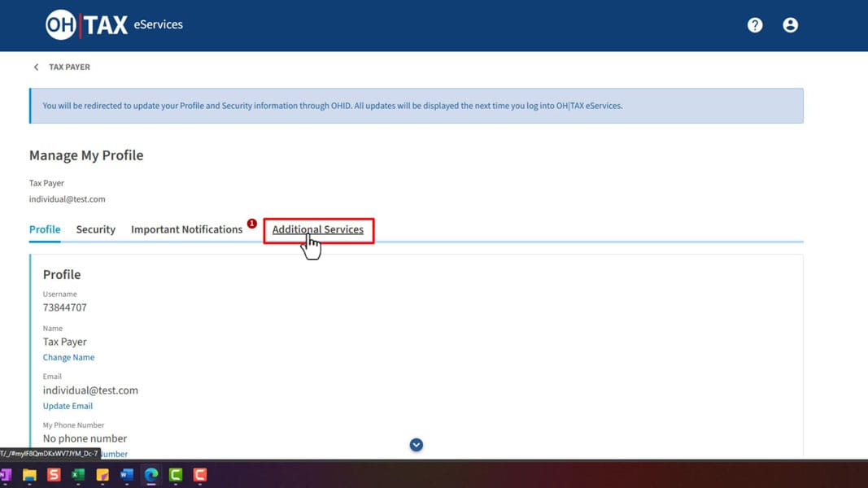Open OneNote from the taskbar
The image size is (868, 488).
click(6, 475)
